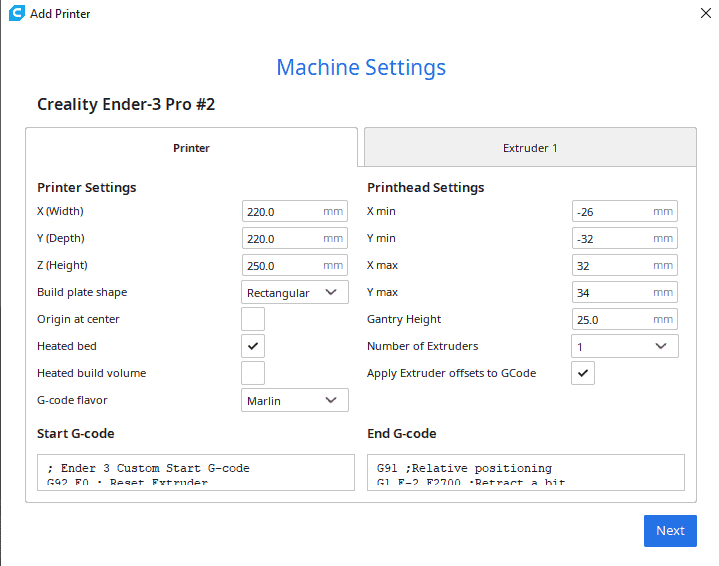This screenshot has height=566, width=719.
Task: Select the Printer tab
Action: (191, 148)
